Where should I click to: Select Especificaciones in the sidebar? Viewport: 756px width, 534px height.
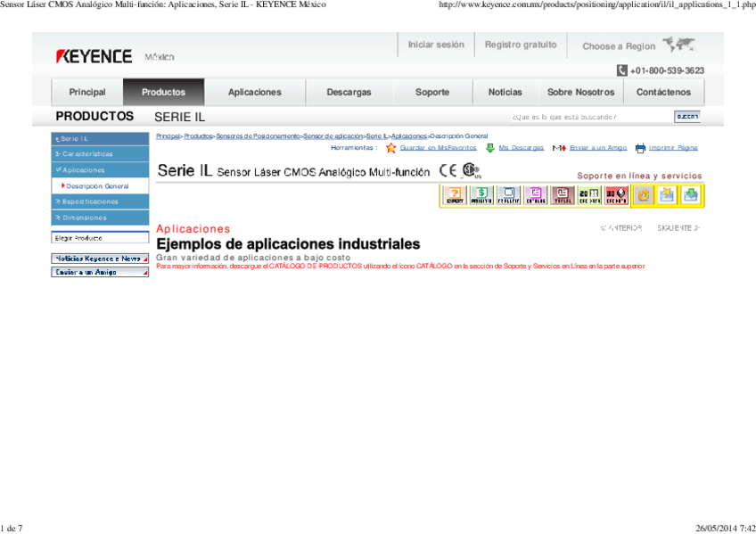tap(100, 201)
